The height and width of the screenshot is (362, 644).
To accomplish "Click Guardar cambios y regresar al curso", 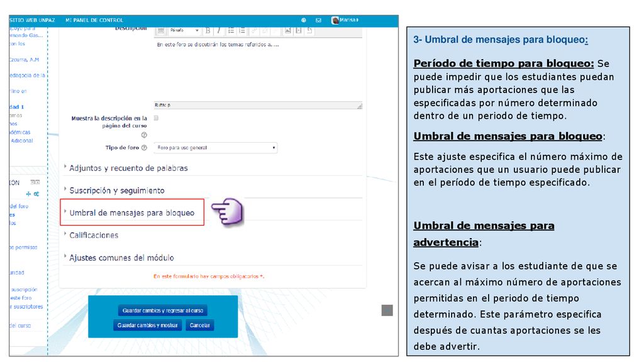I will click(x=163, y=310).
